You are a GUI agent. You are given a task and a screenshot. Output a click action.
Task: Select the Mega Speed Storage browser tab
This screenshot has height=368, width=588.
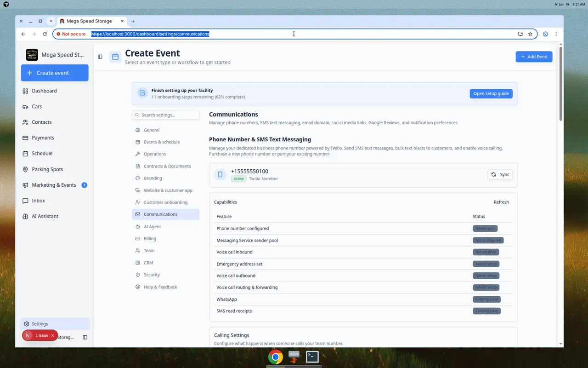tap(92, 21)
